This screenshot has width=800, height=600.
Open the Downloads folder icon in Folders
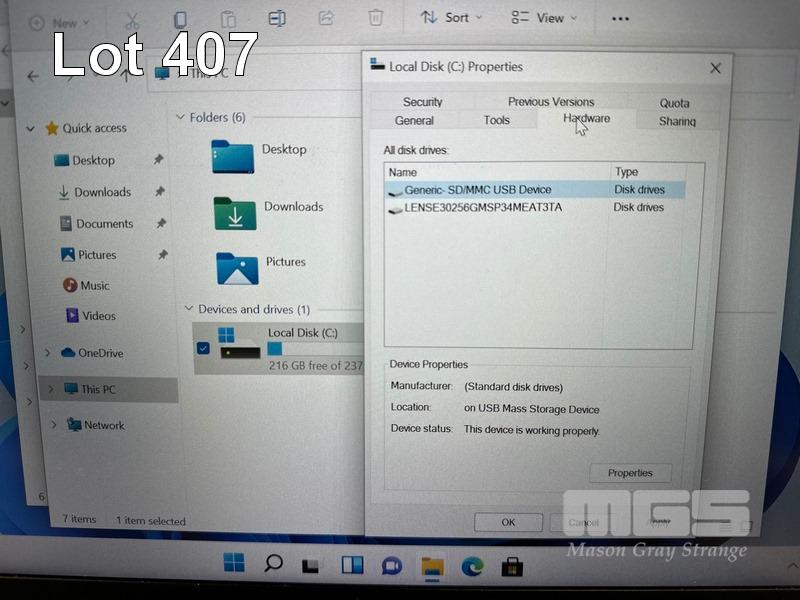(x=235, y=213)
